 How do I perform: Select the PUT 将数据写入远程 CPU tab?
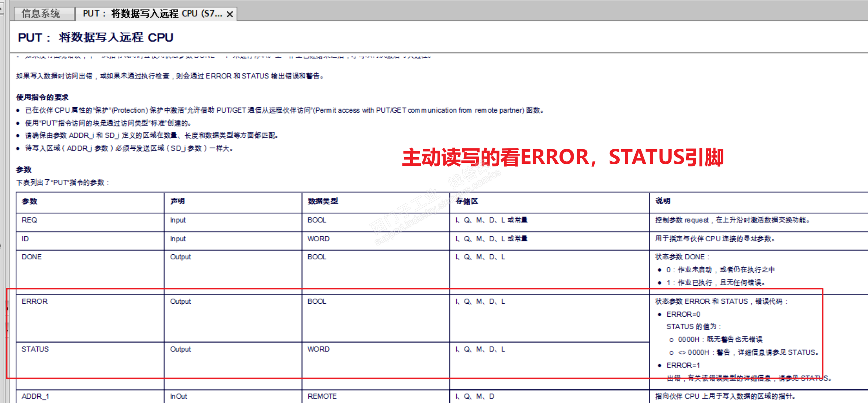[152, 14]
